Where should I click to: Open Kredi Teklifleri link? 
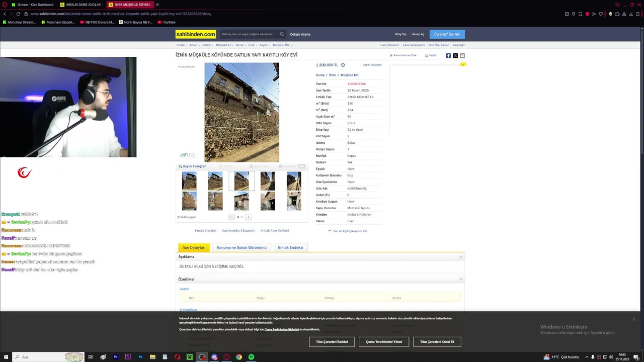373,65
